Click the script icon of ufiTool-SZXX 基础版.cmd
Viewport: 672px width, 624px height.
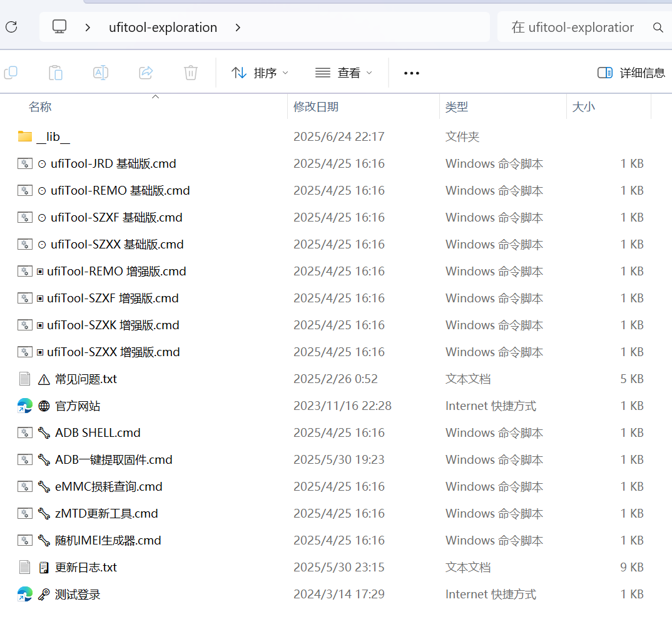pyautogui.click(x=25, y=244)
